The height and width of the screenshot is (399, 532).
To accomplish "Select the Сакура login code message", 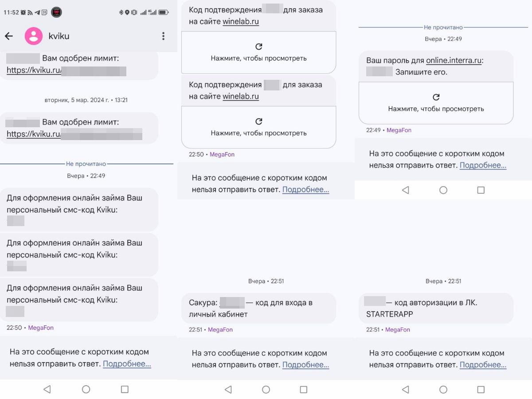I will point(258,308).
